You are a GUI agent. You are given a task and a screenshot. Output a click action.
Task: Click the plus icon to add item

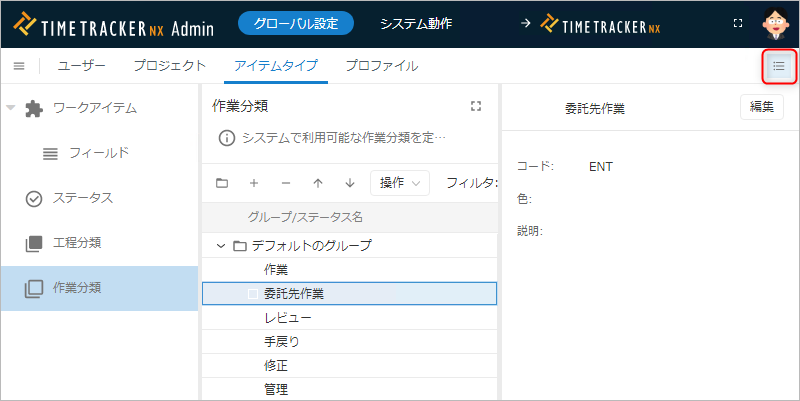click(254, 183)
